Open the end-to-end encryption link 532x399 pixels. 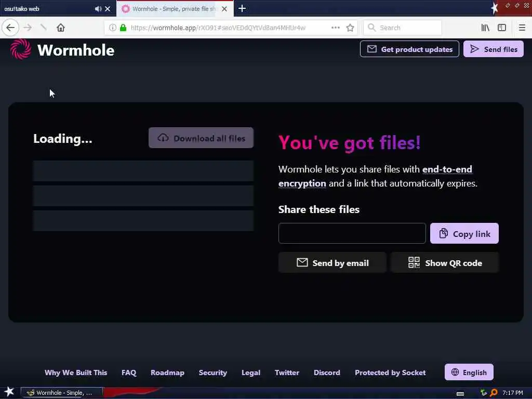[x=375, y=176]
